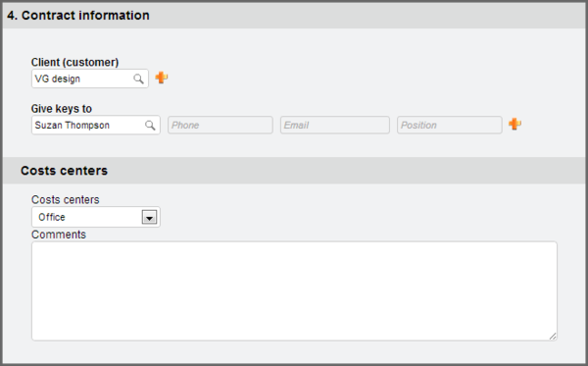Image resolution: width=588 pixels, height=366 pixels.
Task: Click the Client (customer) label
Action: [75, 63]
